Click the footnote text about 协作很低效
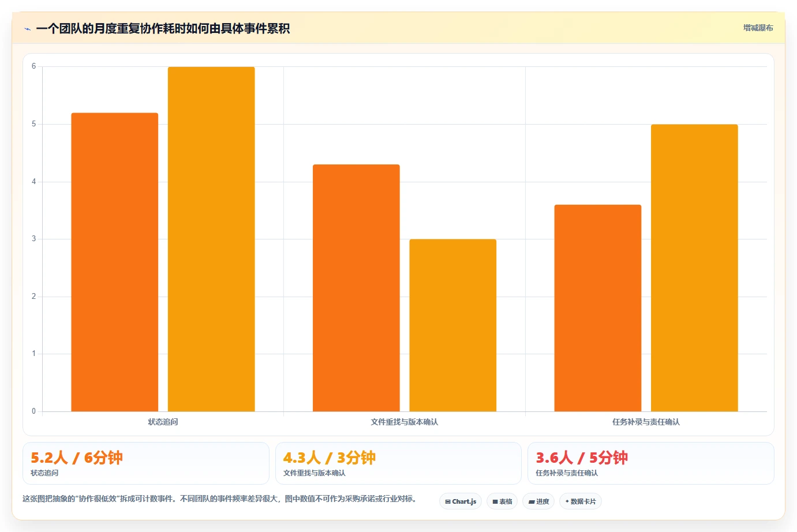The image size is (797, 532). [220, 499]
